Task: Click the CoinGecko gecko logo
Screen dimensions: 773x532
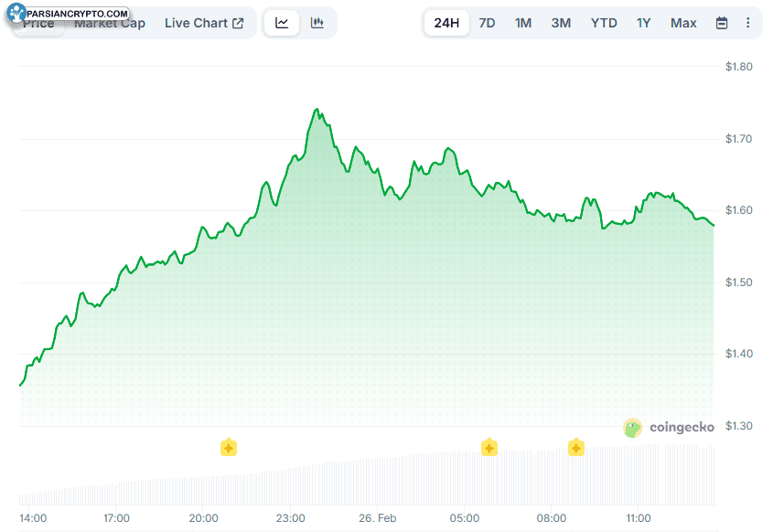Action: [633, 428]
